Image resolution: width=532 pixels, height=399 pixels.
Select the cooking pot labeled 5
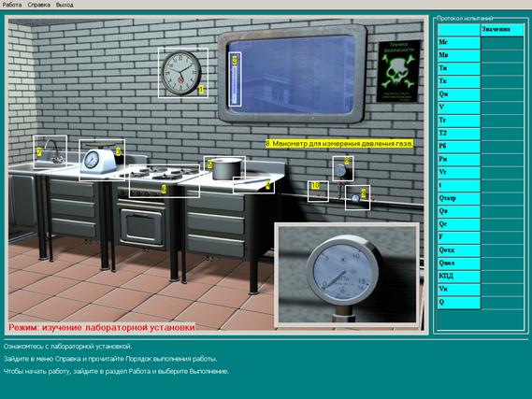(x=224, y=168)
